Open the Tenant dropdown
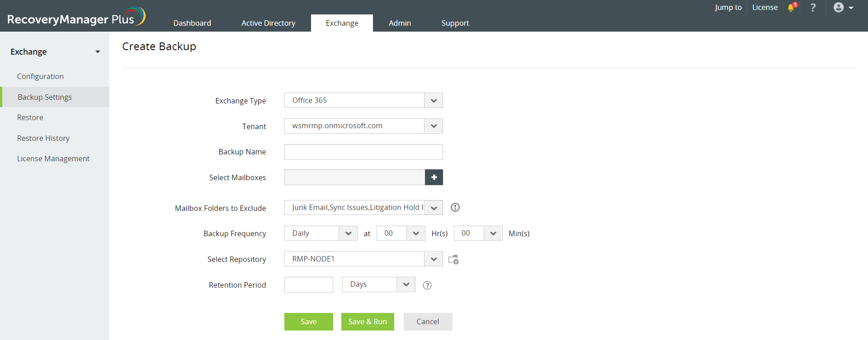Screen dimensions: 868x340 pos(363,126)
